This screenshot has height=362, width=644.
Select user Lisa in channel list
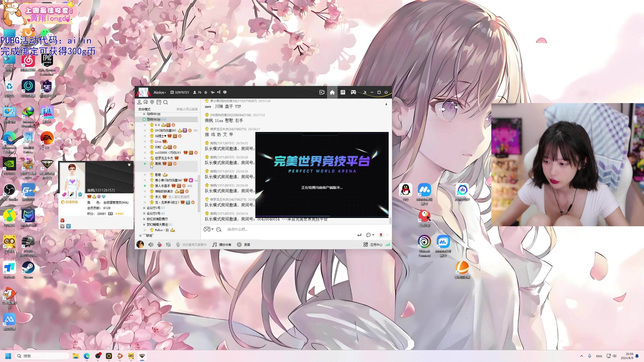pyautogui.click(x=158, y=142)
